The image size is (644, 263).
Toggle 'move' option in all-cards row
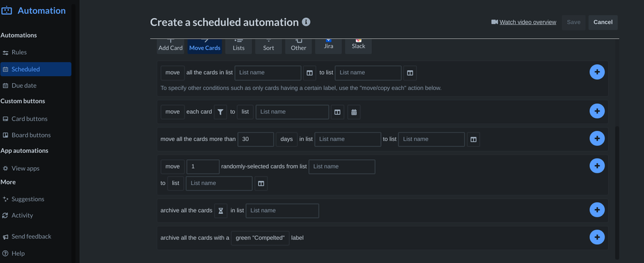(x=173, y=72)
